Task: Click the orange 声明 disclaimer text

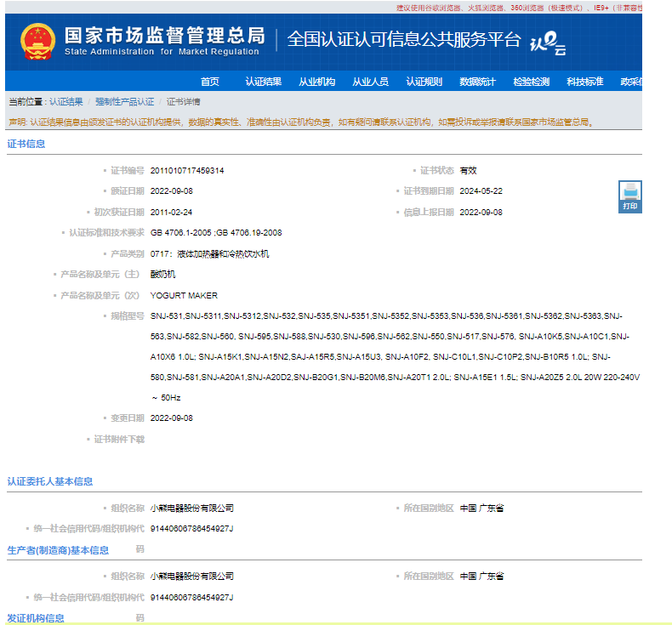Action: point(302,122)
